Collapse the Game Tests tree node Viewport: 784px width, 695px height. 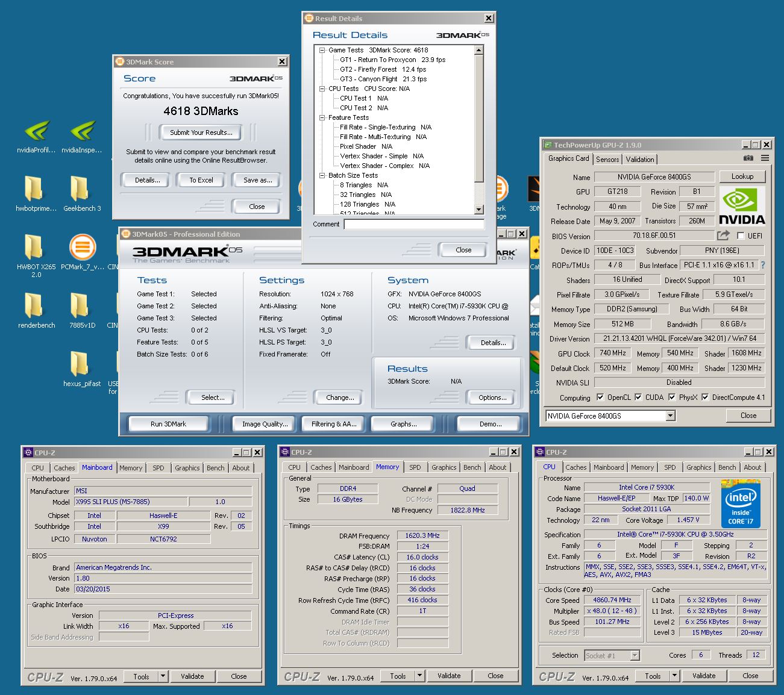322,50
